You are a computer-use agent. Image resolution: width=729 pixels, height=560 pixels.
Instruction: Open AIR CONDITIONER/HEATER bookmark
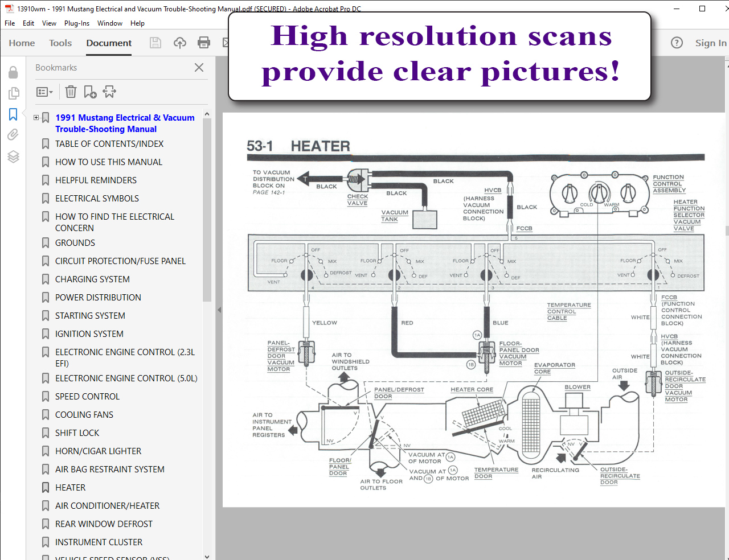click(x=107, y=506)
